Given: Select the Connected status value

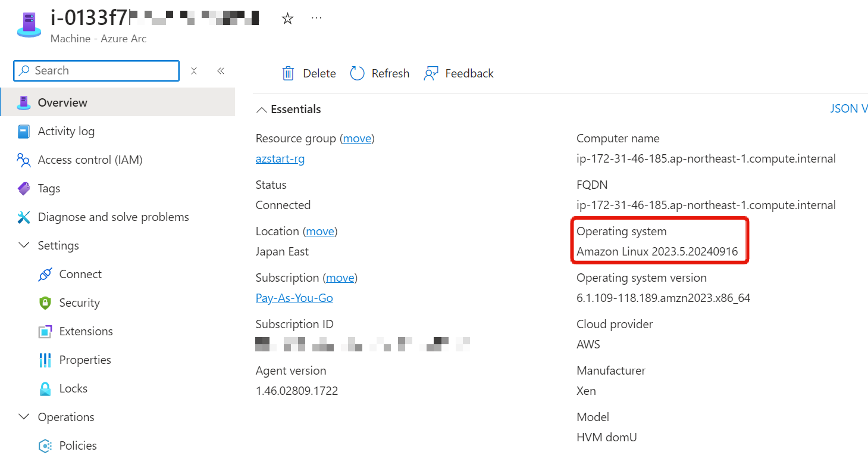Looking at the screenshot, I should [x=283, y=205].
